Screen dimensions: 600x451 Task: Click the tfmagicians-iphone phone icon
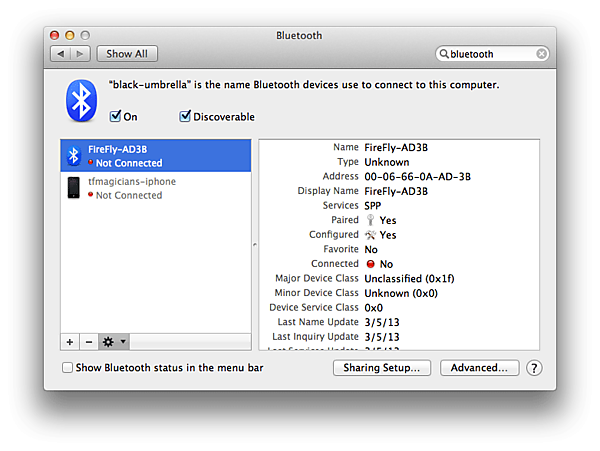tap(73, 188)
